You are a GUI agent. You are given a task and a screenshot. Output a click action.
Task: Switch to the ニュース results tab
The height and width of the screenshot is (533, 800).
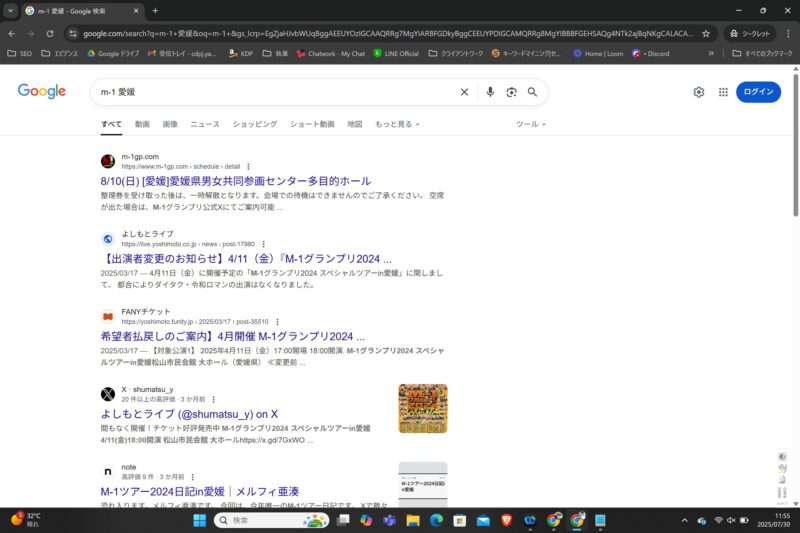205,124
